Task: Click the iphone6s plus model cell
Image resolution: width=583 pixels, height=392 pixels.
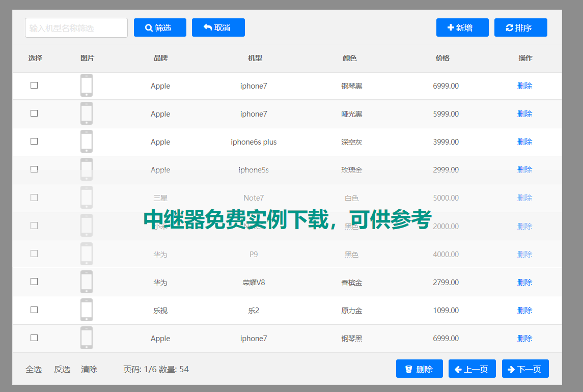Action: 254,142
